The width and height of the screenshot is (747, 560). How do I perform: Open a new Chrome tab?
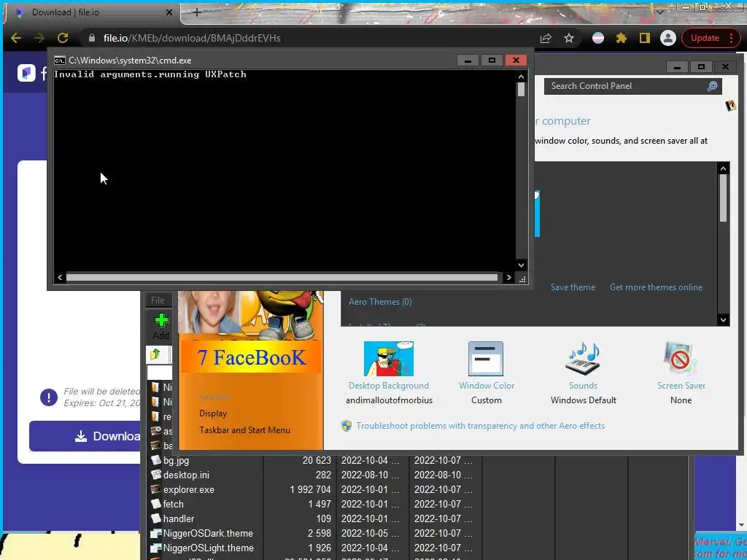pyautogui.click(x=197, y=12)
